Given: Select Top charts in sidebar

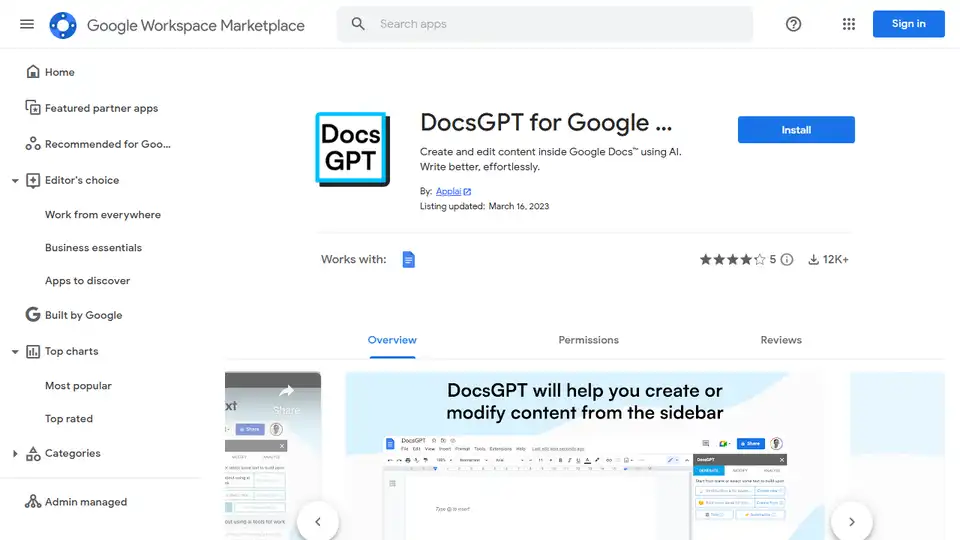Looking at the screenshot, I should click(x=72, y=351).
